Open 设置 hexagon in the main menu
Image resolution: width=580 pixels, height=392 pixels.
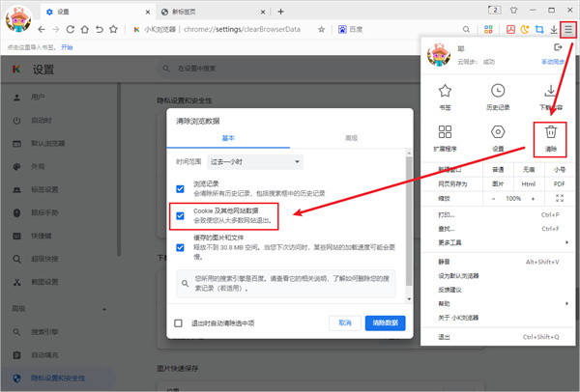pyautogui.click(x=498, y=138)
